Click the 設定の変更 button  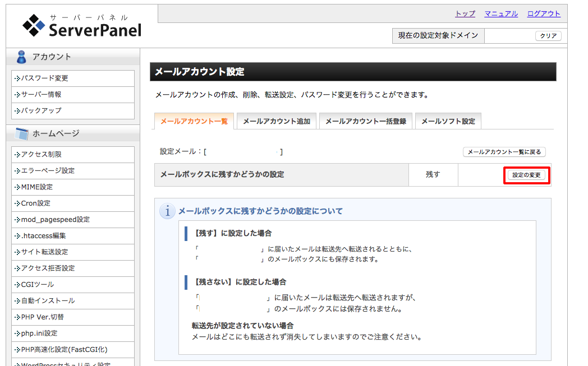click(526, 175)
